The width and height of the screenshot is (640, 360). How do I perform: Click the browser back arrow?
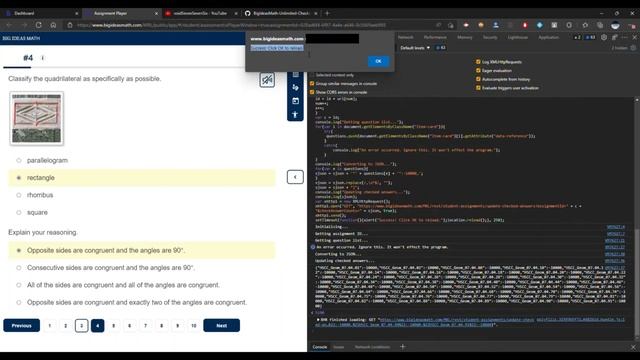pos(9,25)
